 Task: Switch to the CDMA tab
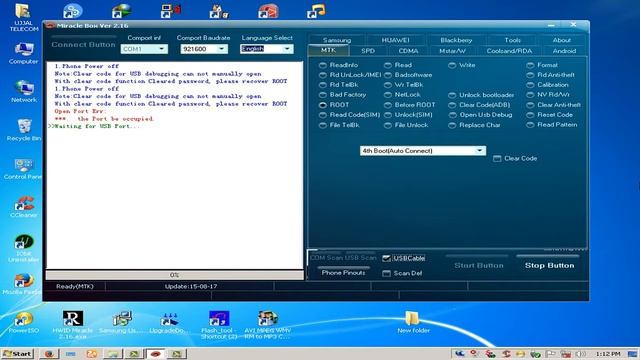pos(408,51)
